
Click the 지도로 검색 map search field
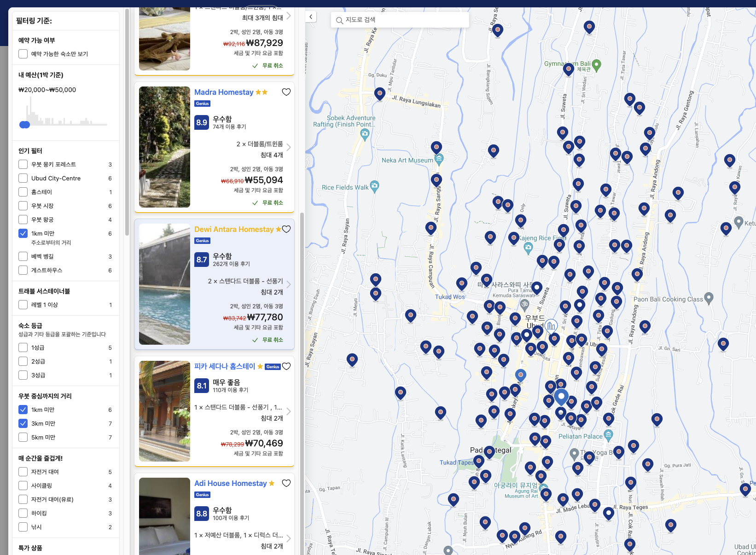tap(400, 20)
